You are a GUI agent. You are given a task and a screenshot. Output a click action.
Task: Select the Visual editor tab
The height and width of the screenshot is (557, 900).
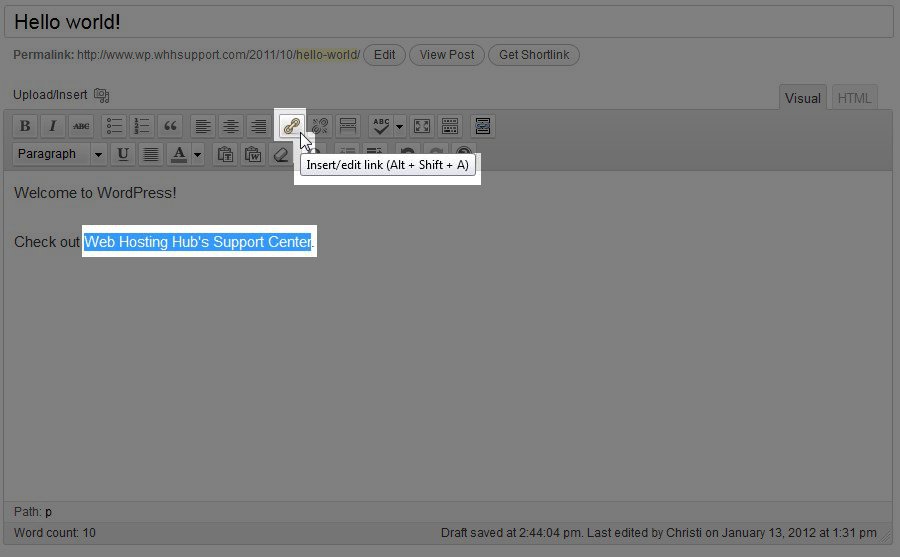tap(802, 98)
